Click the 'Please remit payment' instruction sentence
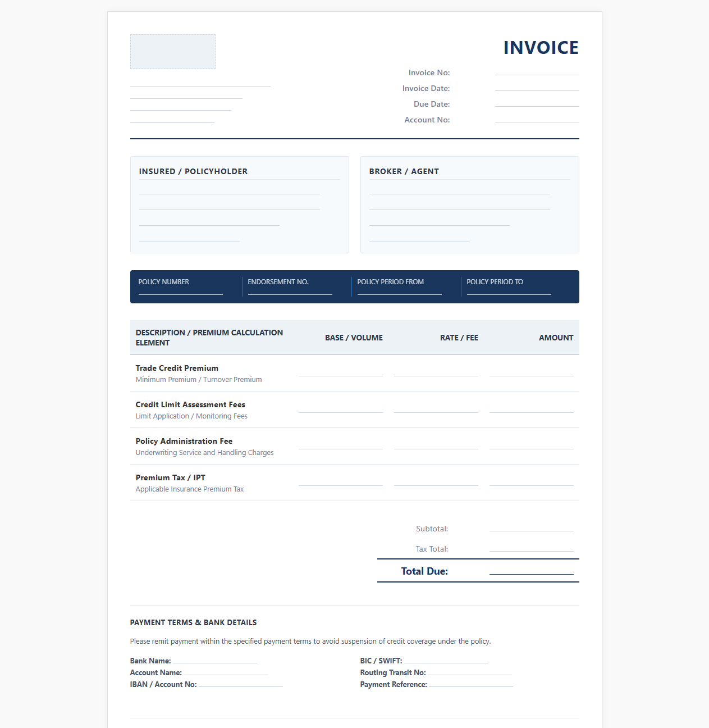 point(310,641)
